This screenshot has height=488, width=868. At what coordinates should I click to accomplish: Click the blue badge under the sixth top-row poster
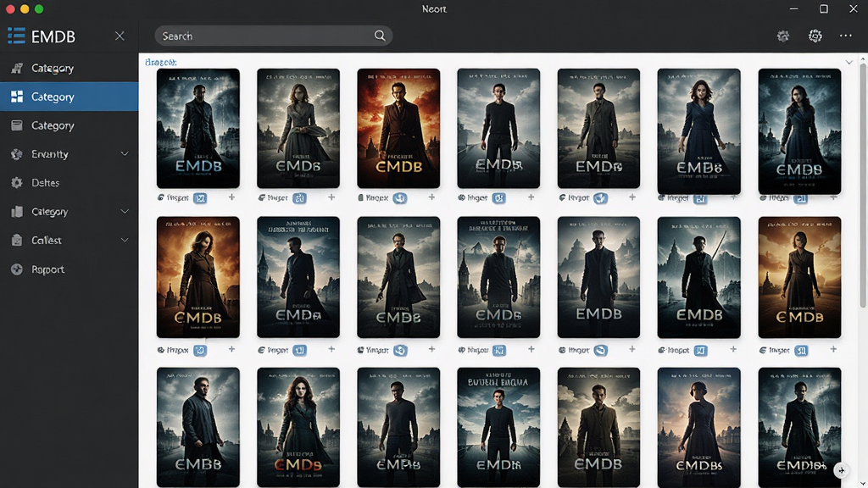coord(700,198)
